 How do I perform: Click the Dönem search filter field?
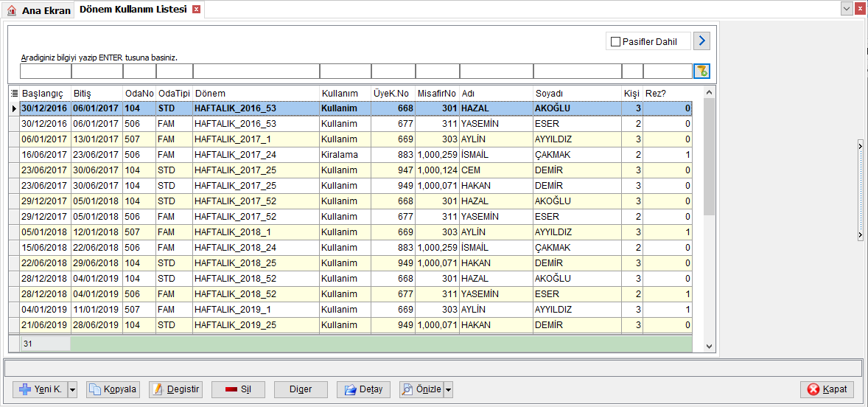pyautogui.click(x=256, y=72)
